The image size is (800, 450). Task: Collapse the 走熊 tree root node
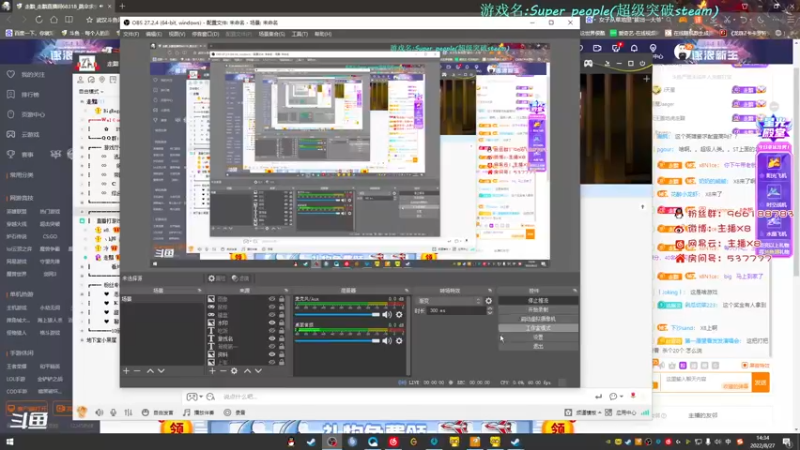coord(82,102)
